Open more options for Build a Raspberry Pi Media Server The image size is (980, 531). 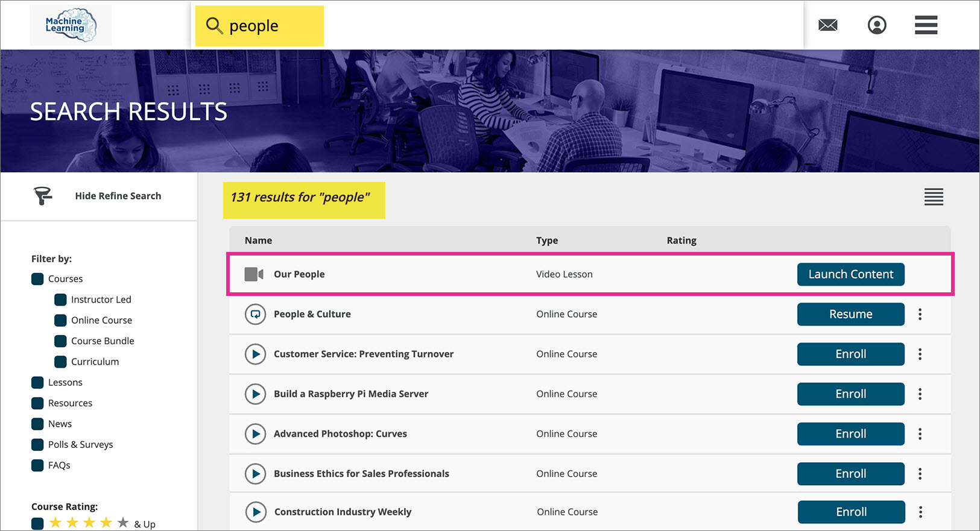click(x=920, y=394)
